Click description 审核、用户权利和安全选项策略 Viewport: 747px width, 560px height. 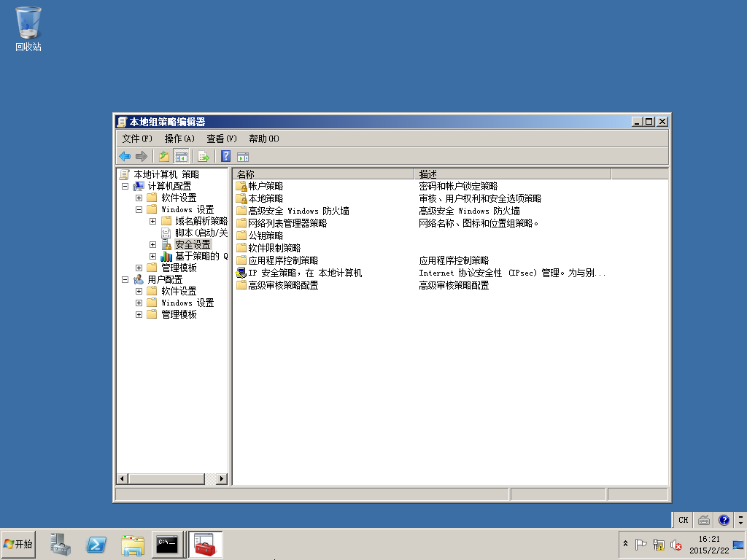[480, 198]
